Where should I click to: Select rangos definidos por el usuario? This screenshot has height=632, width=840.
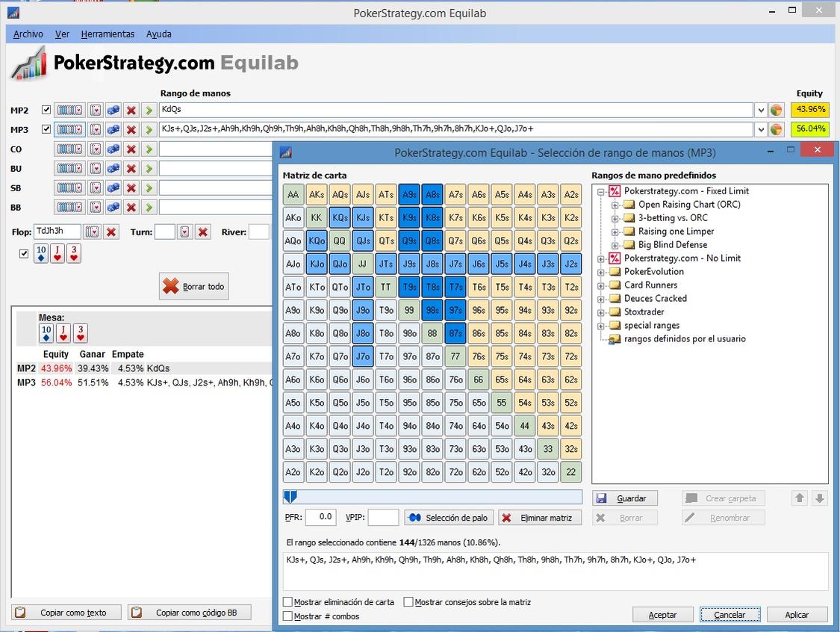click(685, 338)
